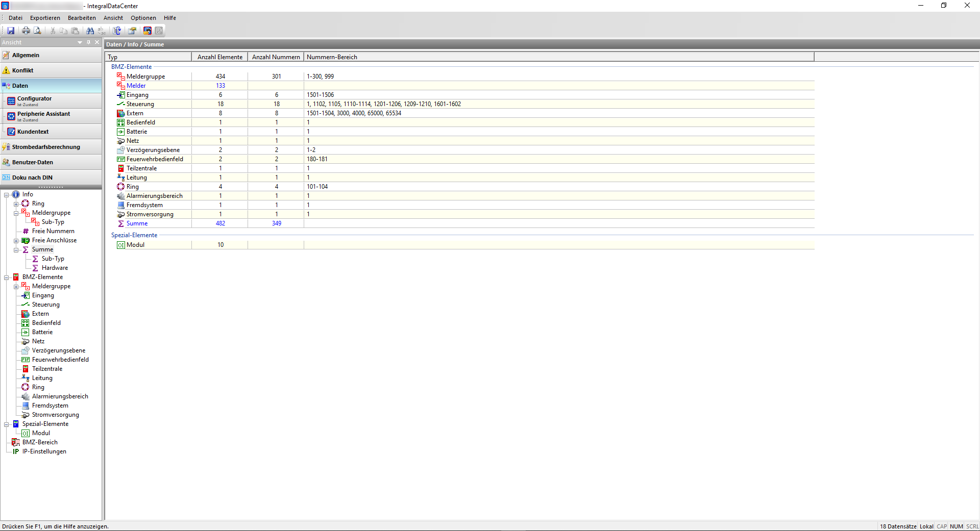Open the Peripherie Assistant view
The image size is (980, 531).
pos(53,116)
